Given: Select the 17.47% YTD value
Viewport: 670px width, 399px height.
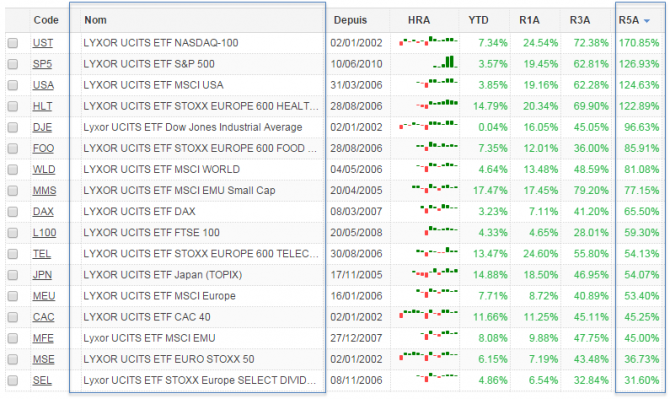Looking at the screenshot, I should click(490, 191).
